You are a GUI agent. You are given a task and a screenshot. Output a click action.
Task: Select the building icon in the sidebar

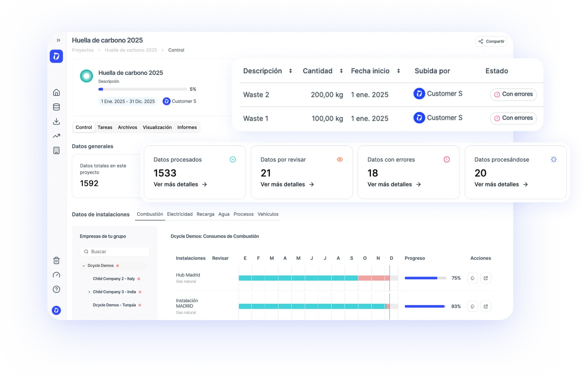(x=56, y=150)
